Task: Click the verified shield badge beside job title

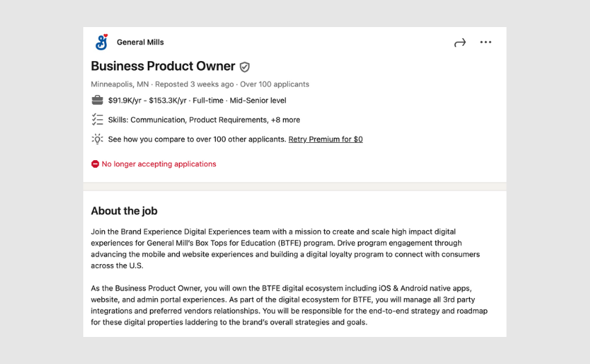Action: tap(244, 67)
